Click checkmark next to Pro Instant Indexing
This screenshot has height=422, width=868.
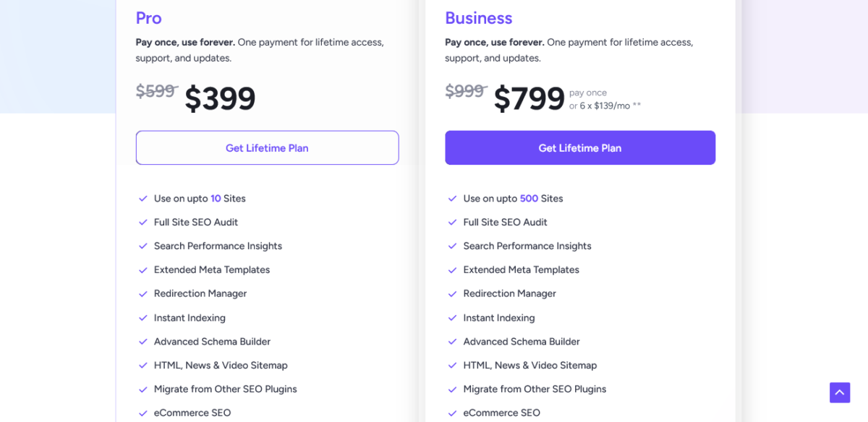coord(143,318)
